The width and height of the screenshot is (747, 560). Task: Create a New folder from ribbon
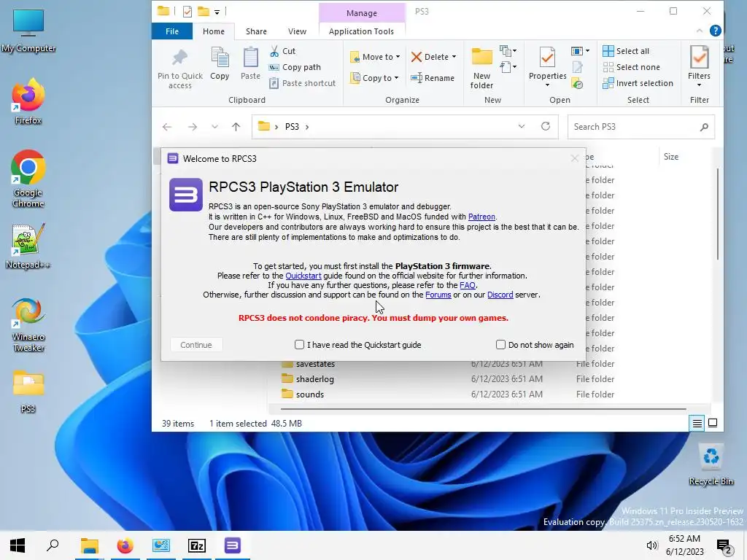coord(481,69)
